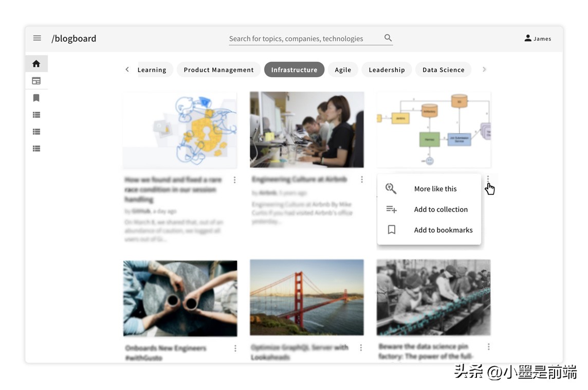The image size is (588, 390).
Task: Open the bookmarks icon in sidebar
Action: [36, 98]
